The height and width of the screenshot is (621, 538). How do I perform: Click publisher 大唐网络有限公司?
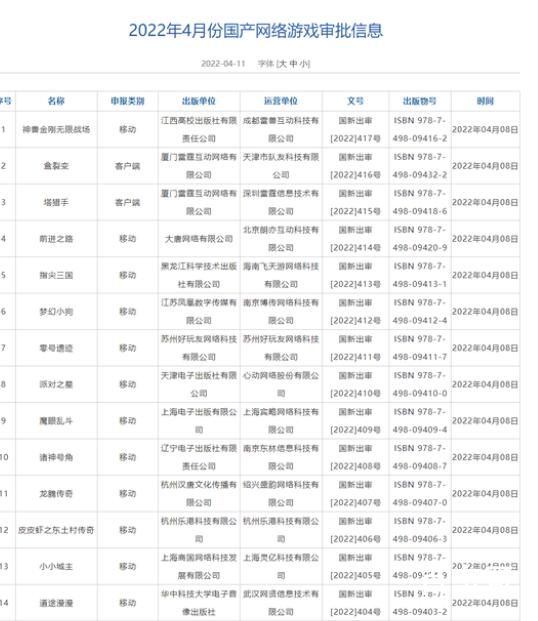tap(199, 239)
